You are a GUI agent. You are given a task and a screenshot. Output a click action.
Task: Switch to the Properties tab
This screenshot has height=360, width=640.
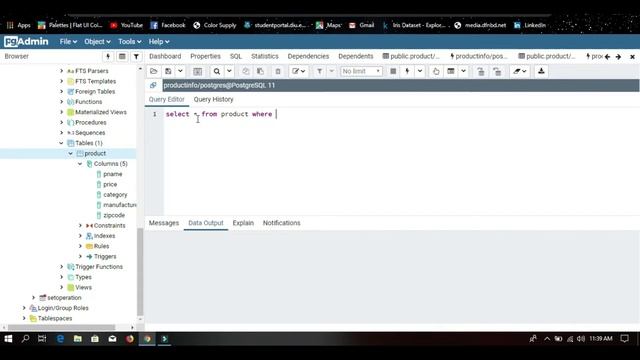point(205,56)
